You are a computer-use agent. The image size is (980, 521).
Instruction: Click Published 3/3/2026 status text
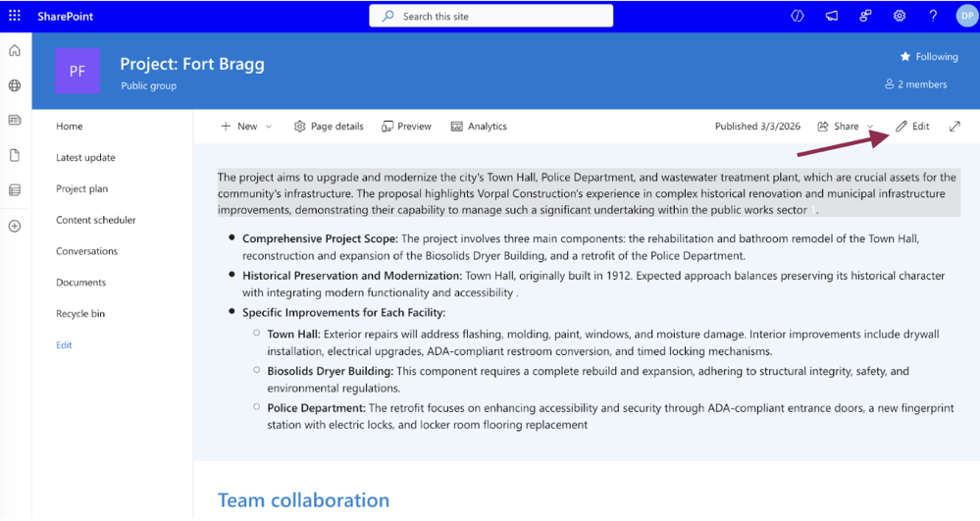pyautogui.click(x=757, y=126)
